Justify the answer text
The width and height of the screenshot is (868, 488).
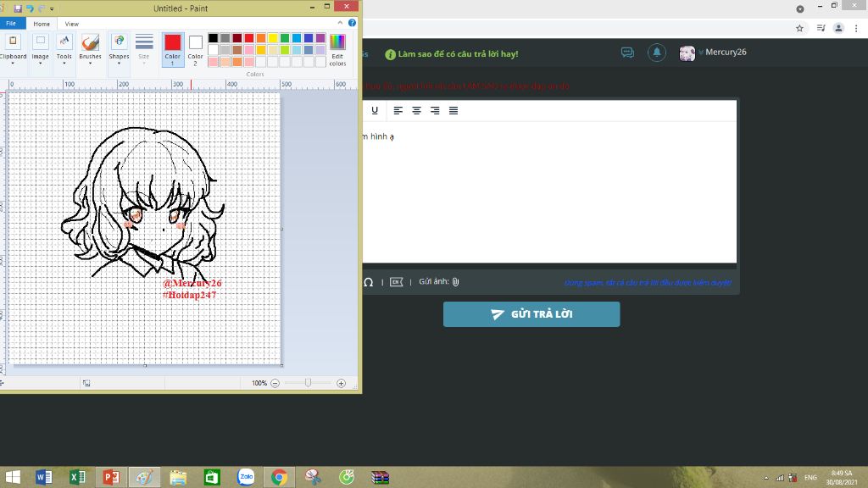coord(453,110)
